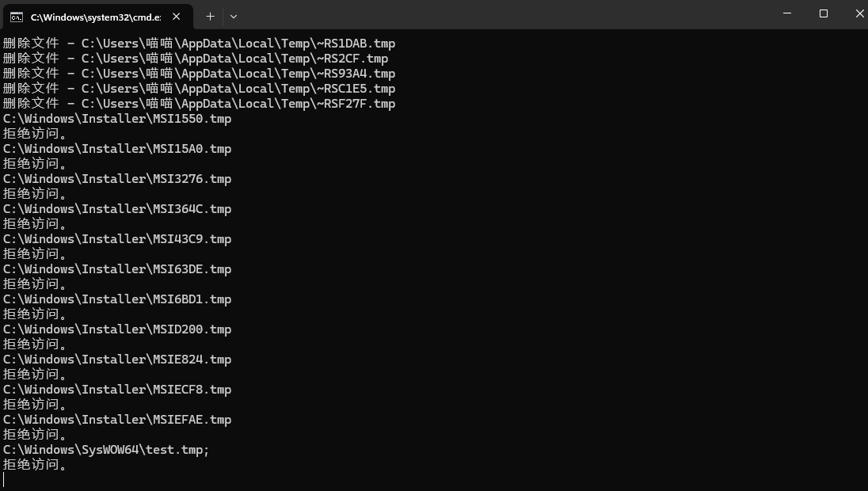Viewport: 868px width, 491px height.
Task: Click the empty title bar area
Action: (507, 14)
